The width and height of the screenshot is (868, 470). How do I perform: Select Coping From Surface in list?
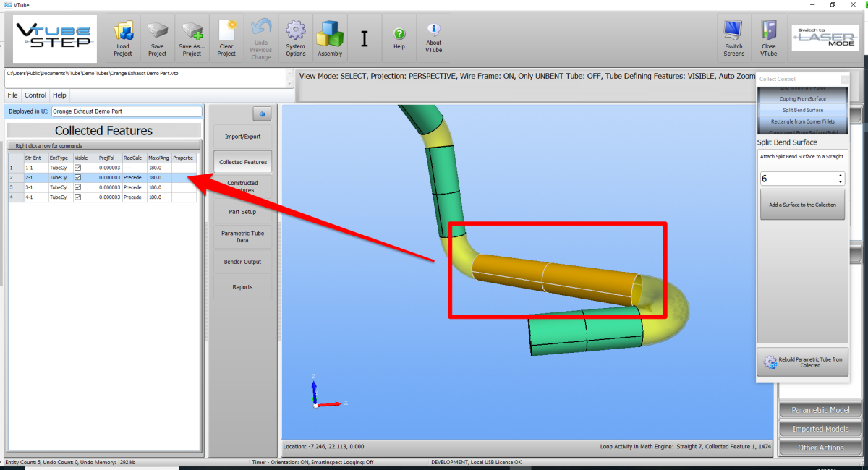802,98
